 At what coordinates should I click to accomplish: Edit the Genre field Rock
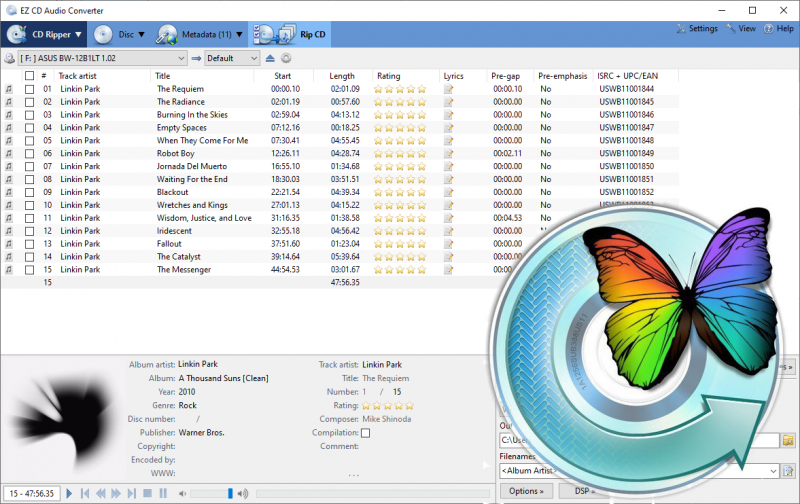[x=187, y=406]
